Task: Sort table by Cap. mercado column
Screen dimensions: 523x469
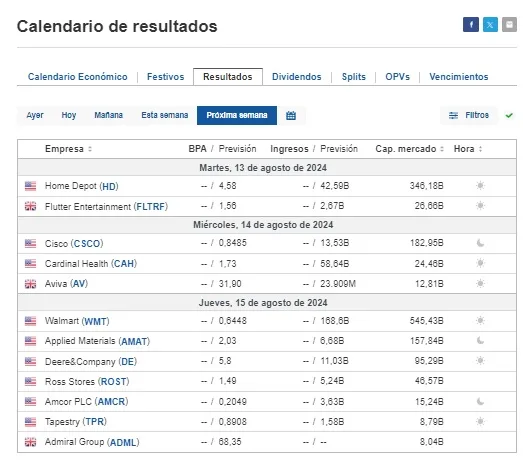Action: [x=410, y=149]
